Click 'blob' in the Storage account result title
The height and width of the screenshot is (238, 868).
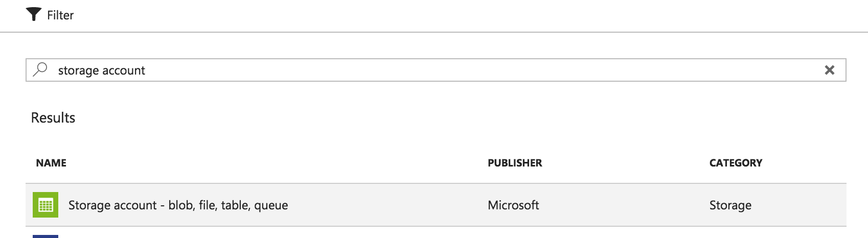[180, 205]
